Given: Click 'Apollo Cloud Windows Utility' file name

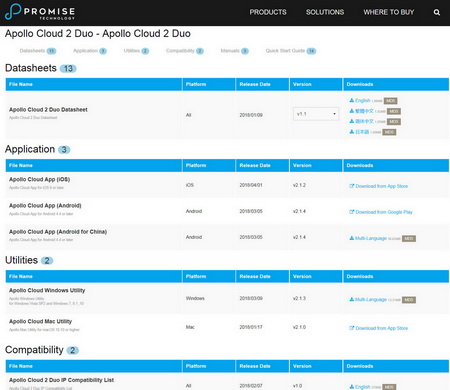Looking at the screenshot, I should pyautogui.click(x=47, y=290).
